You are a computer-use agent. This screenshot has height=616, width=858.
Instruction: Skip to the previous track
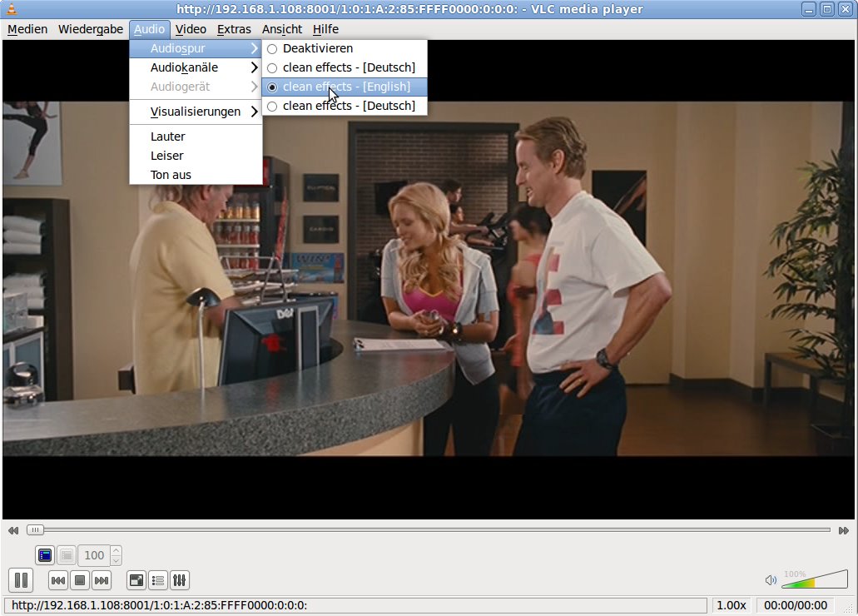pos(58,580)
